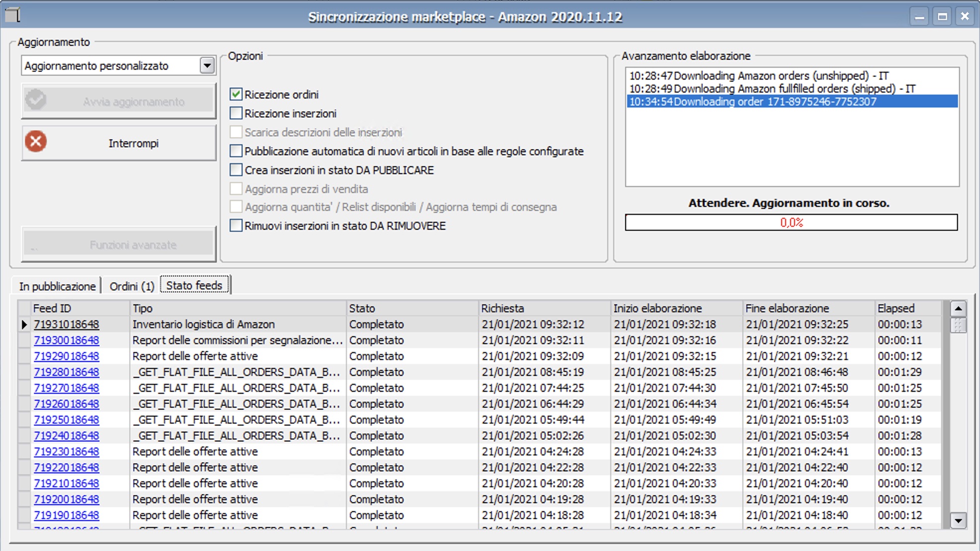Click the Feed ID column header
The image size is (980, 551).
click(x=80, y=308)
